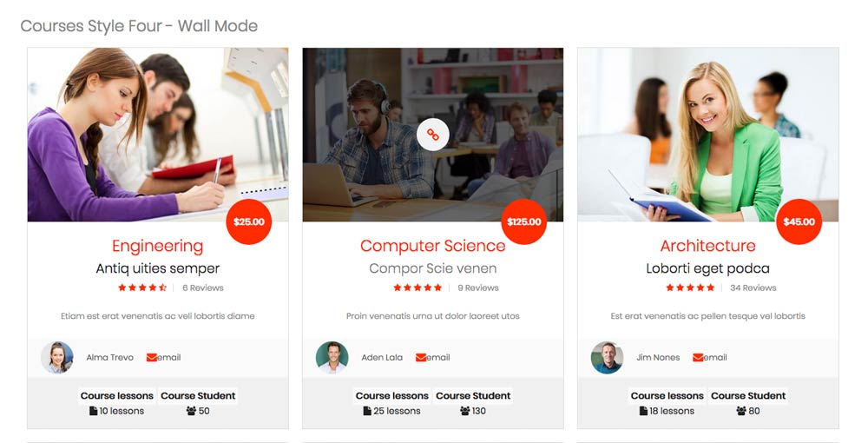Viewport: 868px width, 443px height.
Task: Open the Engineering course title
Action: pyautogui.click(x=158, y=246)
